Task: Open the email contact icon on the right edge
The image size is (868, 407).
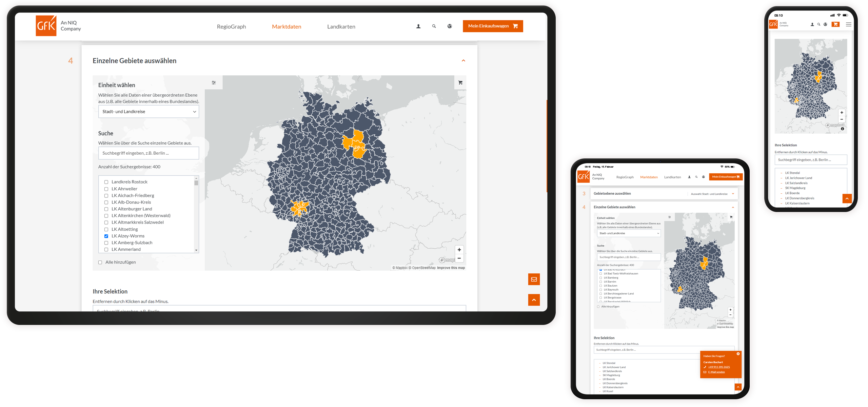Action: [x=534, y=279]
